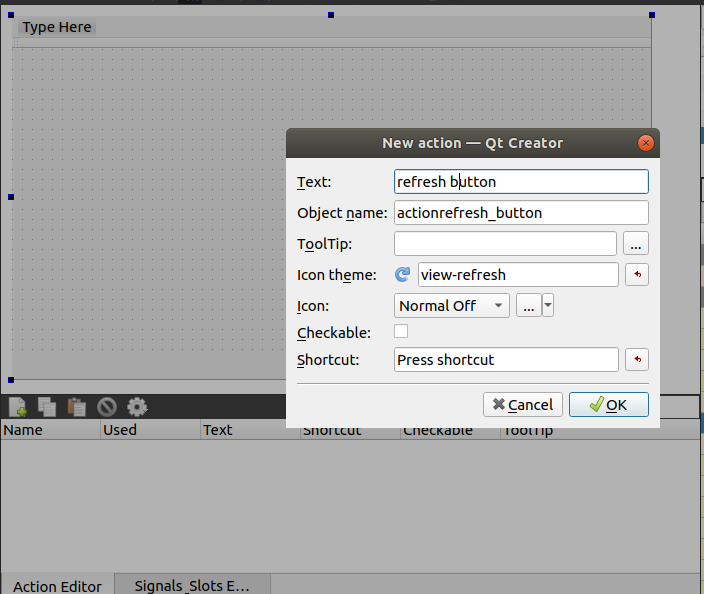Image resolution: width=704 pixels, height=594 pixels.
Task: Open the Normal Off icon state dropdown
Action: tap(452, 306)
